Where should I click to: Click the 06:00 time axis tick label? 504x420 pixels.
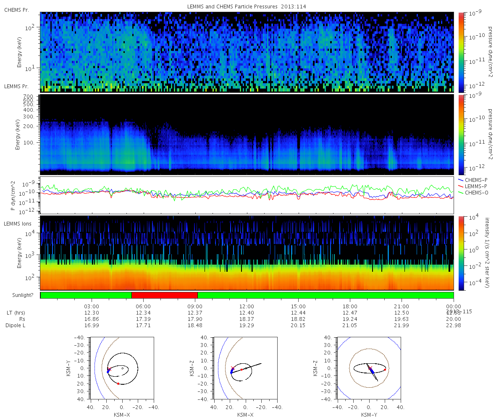[x=143, y=307]
